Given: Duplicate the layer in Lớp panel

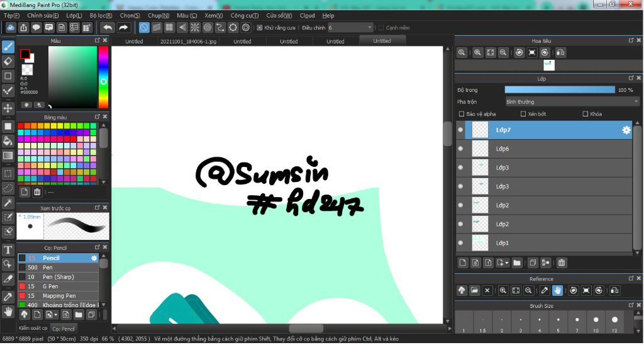Looking at the screenshot, I should (x=533, y=263).
